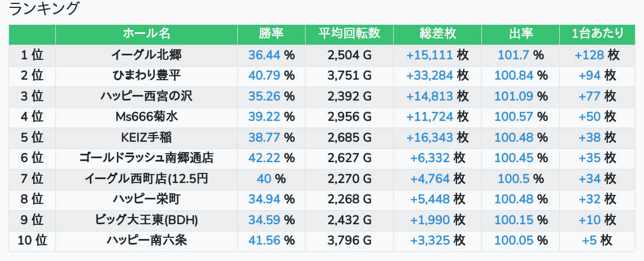Click the +33,284 total difference link

[x=430, y=76]
